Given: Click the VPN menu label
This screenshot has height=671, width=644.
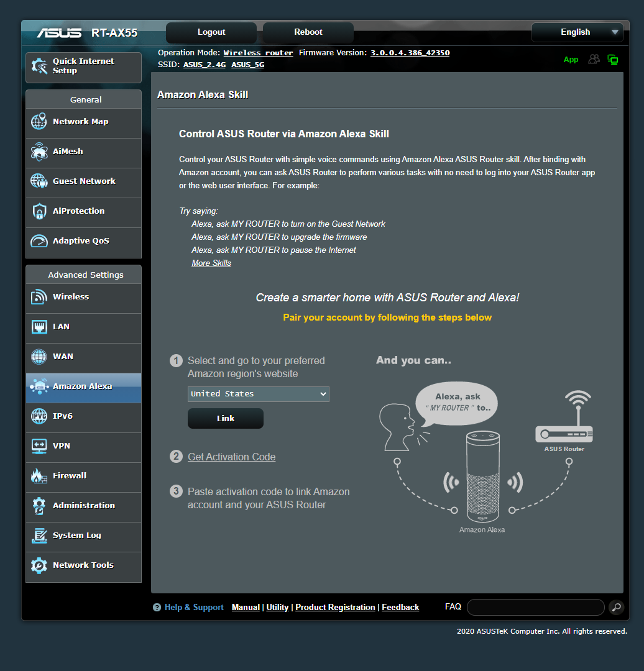Looking at the screenshot, I should 62,446.
